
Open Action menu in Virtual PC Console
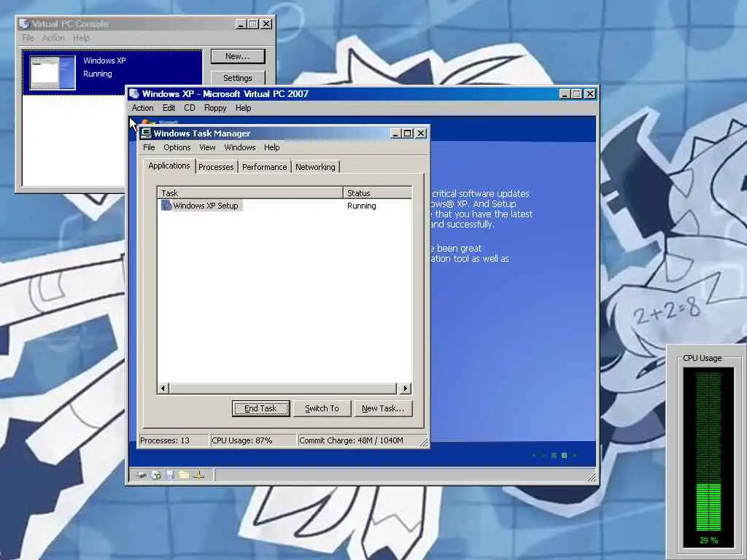click(x=53, y=38)
